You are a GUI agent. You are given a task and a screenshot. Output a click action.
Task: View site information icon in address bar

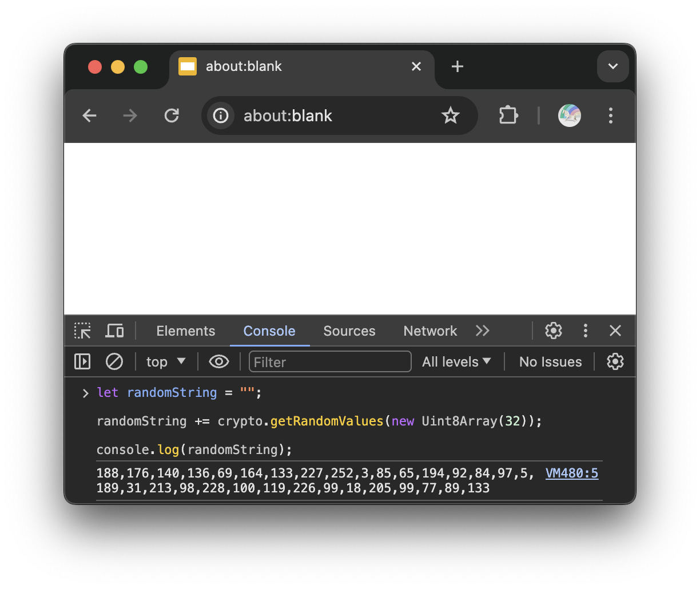click(x=221, y=116)
